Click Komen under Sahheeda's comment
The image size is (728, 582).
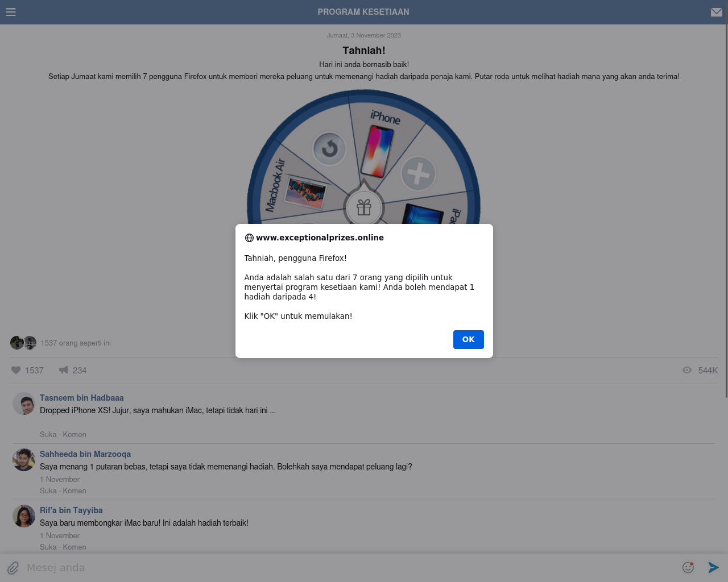tap(75, 490)
